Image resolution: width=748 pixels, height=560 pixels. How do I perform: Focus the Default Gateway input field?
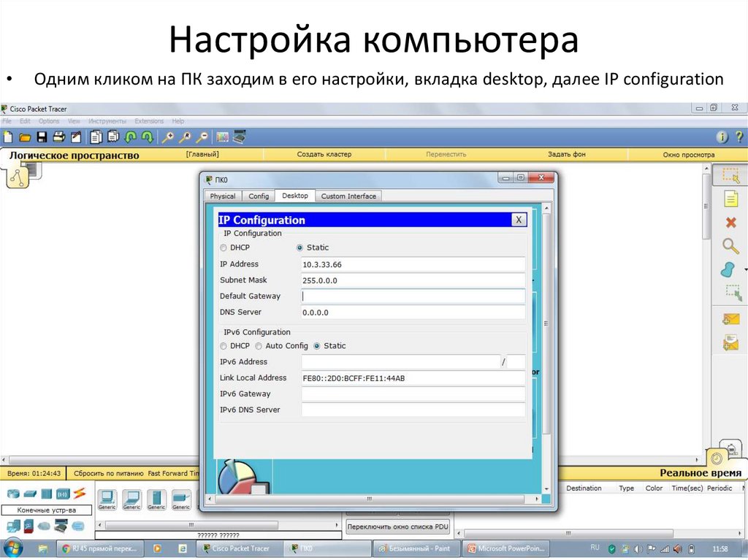click(413, 296)
